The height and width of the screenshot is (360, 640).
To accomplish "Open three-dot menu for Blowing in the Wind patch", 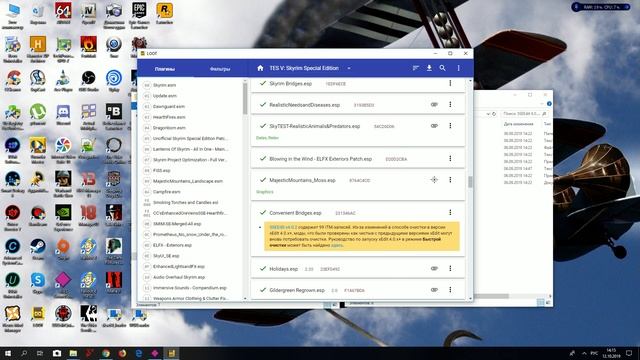I will point(450,158).
